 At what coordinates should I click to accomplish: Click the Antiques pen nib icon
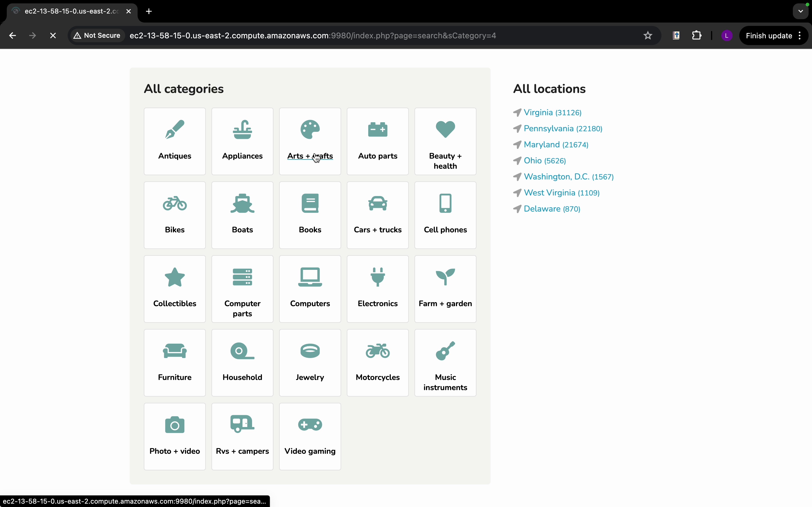(175, 130)
